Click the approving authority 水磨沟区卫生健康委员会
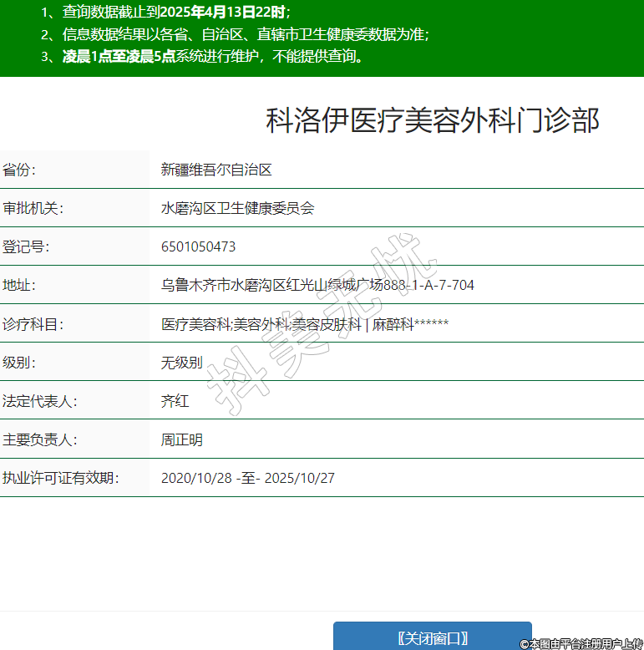This screenshot has width=644, height=650. coord(237,208)
